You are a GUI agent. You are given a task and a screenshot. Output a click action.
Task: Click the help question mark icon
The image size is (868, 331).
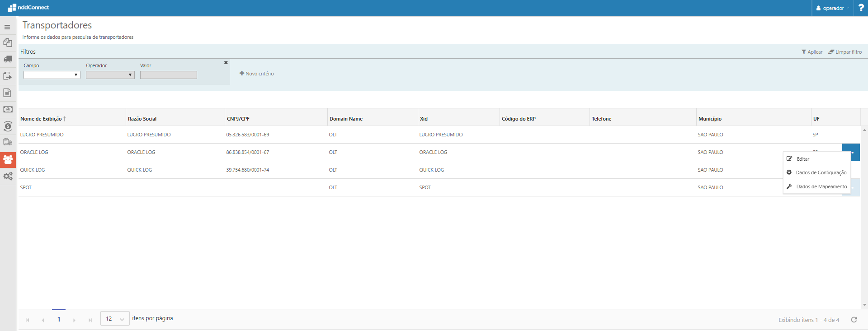861,8
